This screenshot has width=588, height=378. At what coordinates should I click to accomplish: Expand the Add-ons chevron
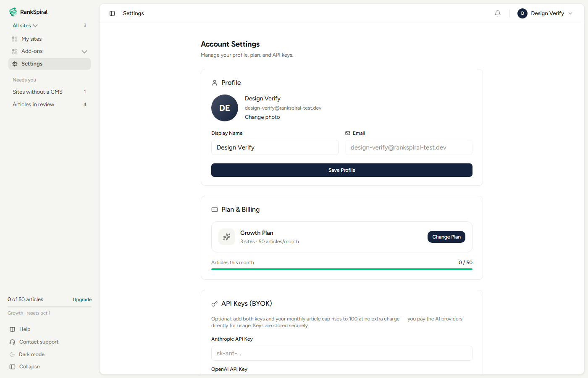[x=84, y=52]
